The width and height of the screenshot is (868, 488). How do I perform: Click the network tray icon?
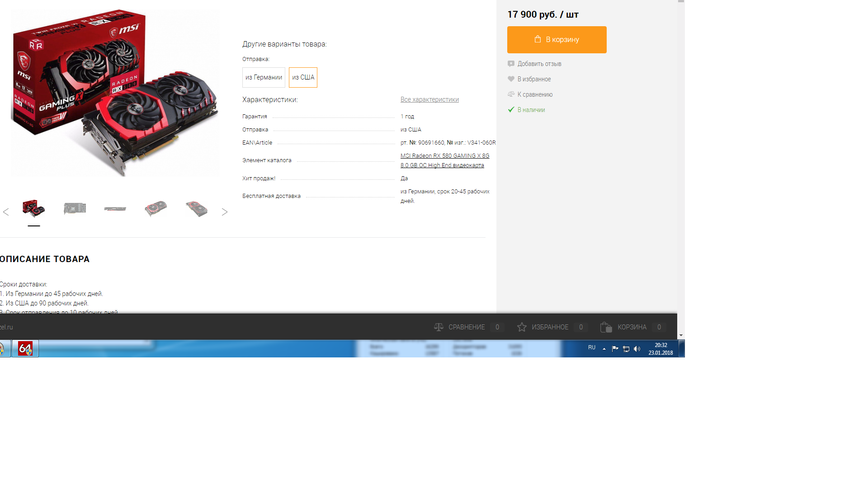(626, 349)
